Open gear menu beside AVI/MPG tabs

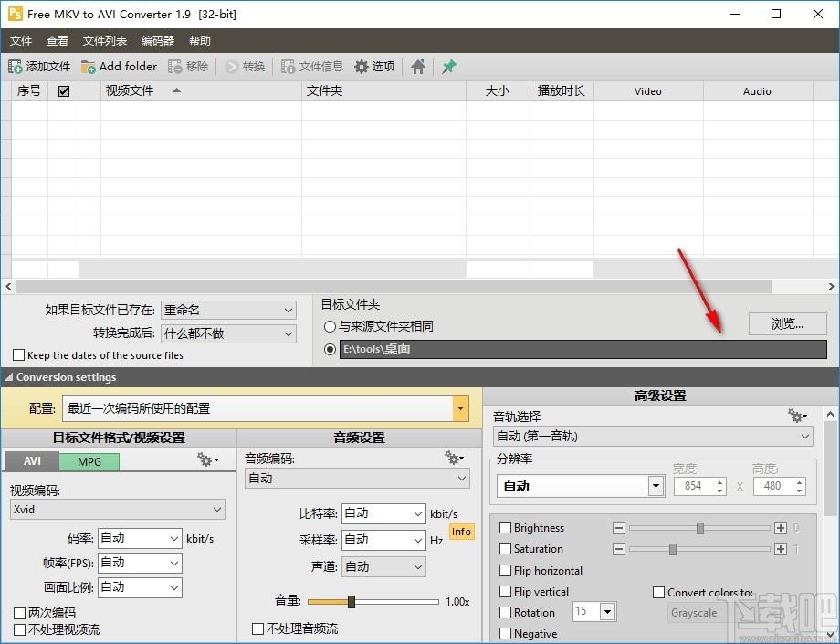(x=208, y=459)
